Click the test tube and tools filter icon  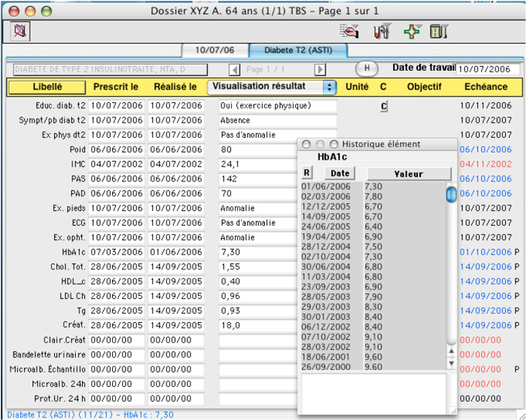click(382, 32)
